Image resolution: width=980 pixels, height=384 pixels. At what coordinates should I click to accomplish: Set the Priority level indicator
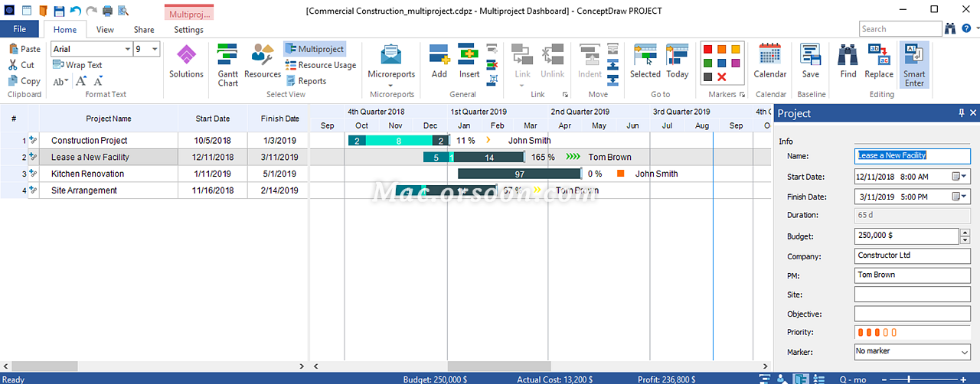click(877, 333)
